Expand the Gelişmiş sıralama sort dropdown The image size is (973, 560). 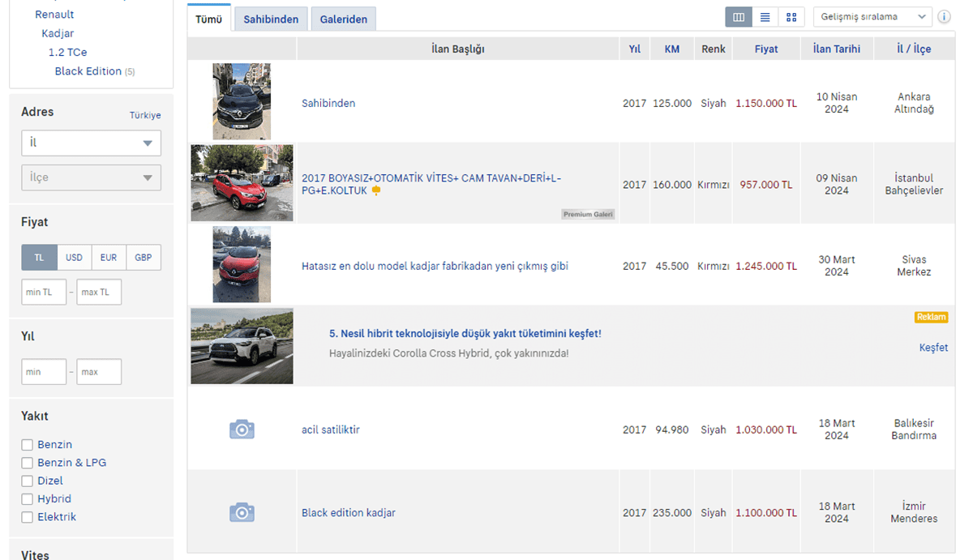coord(872,17)
